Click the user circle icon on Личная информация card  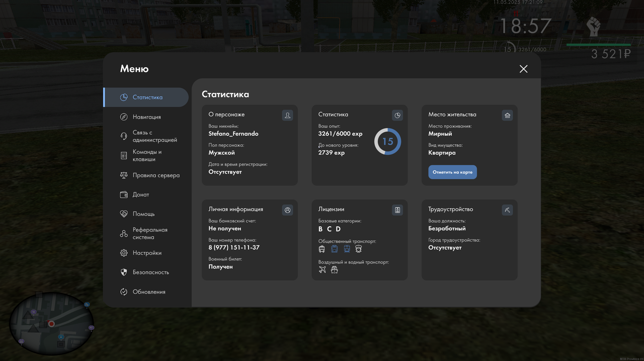coord(287,210)
